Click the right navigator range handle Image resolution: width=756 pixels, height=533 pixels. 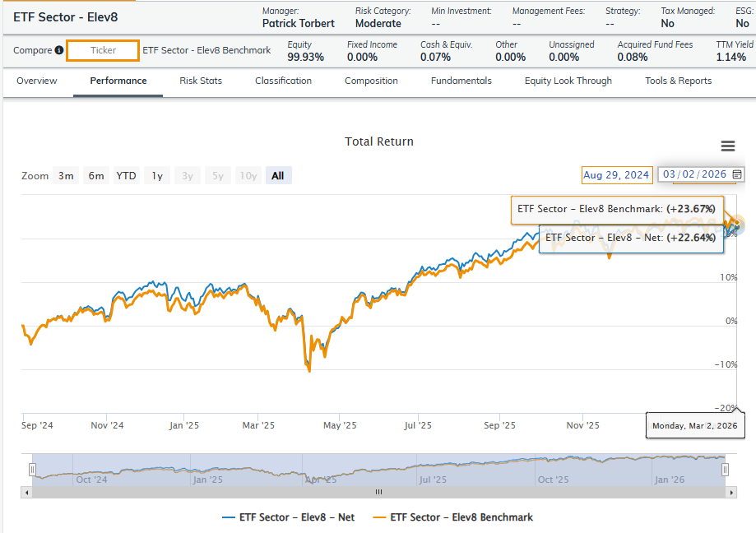[x=725, y=470]
